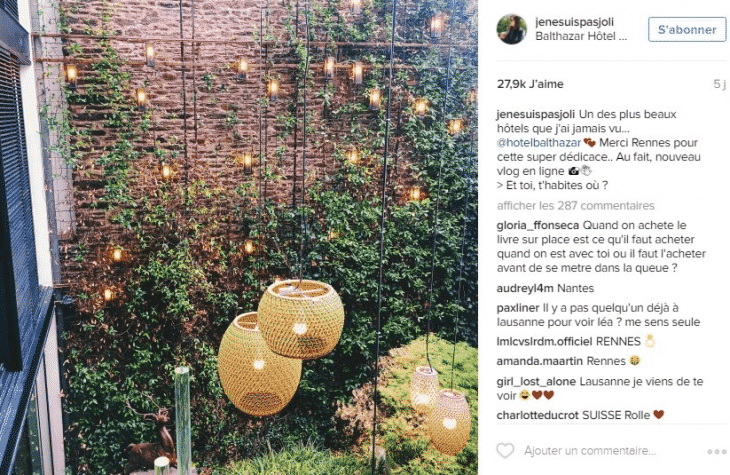This screenshot has height=475, width=730.
Task: Open paxliner's profile
Action: (518, 308)
